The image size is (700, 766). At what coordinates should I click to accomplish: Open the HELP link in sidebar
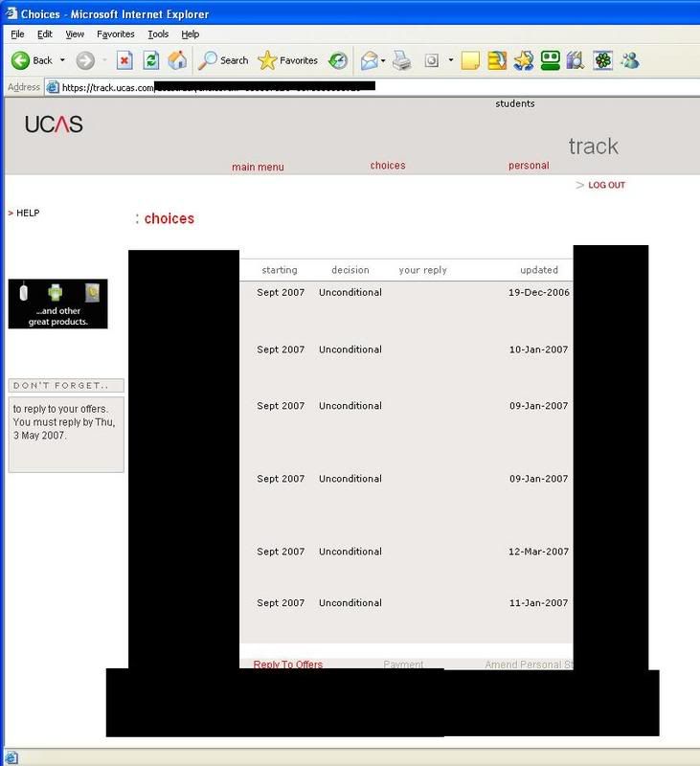point(28,213)
